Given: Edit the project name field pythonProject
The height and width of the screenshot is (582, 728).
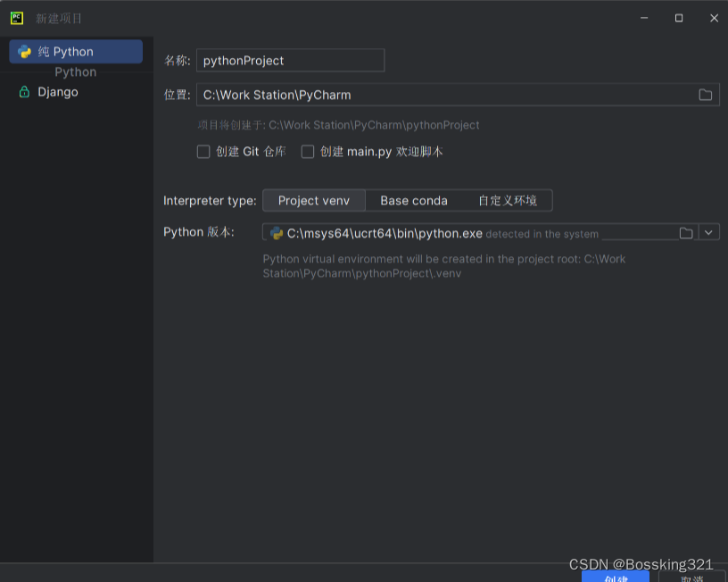Looking at the screenshot, I should [290, 61].
